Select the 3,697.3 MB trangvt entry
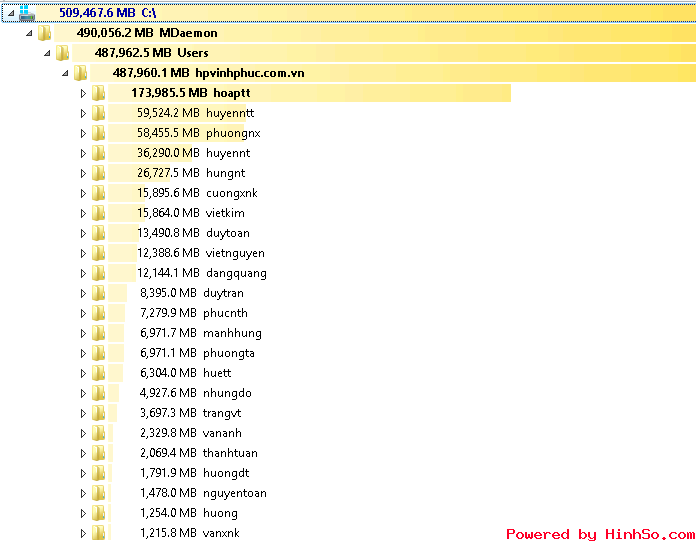Screen dimensions: 696x541 tap(190, 413)
